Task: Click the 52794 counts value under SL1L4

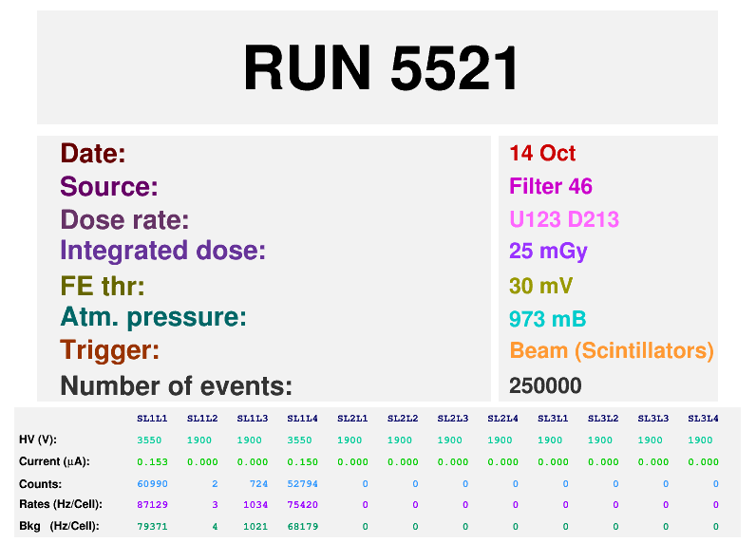Action: [302, 484]
